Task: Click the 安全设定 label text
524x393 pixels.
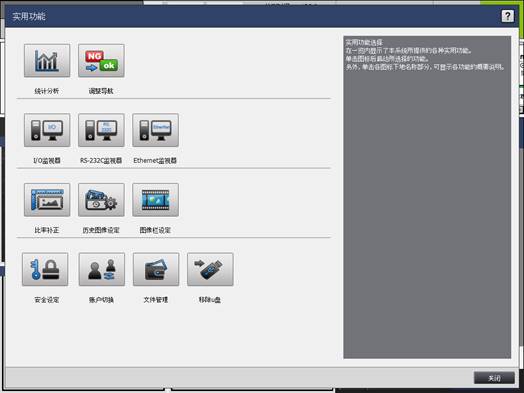Action: [47, 300]
